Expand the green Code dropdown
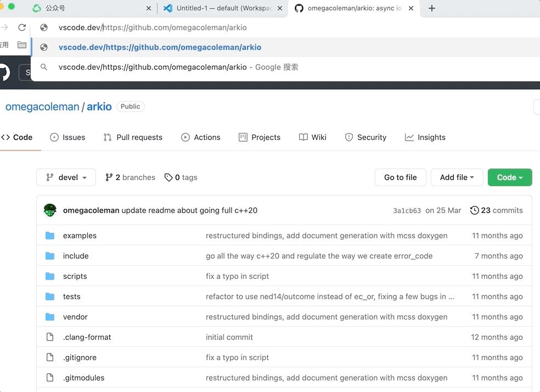The width and height of the screenshot is (540, 392). pyautogui.click(x=509, y=177)
